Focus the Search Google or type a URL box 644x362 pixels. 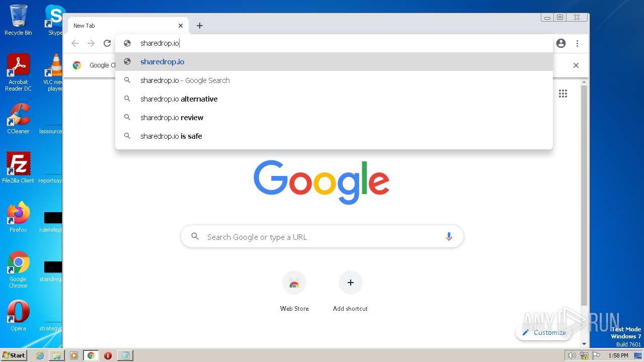tap(322, 237)
